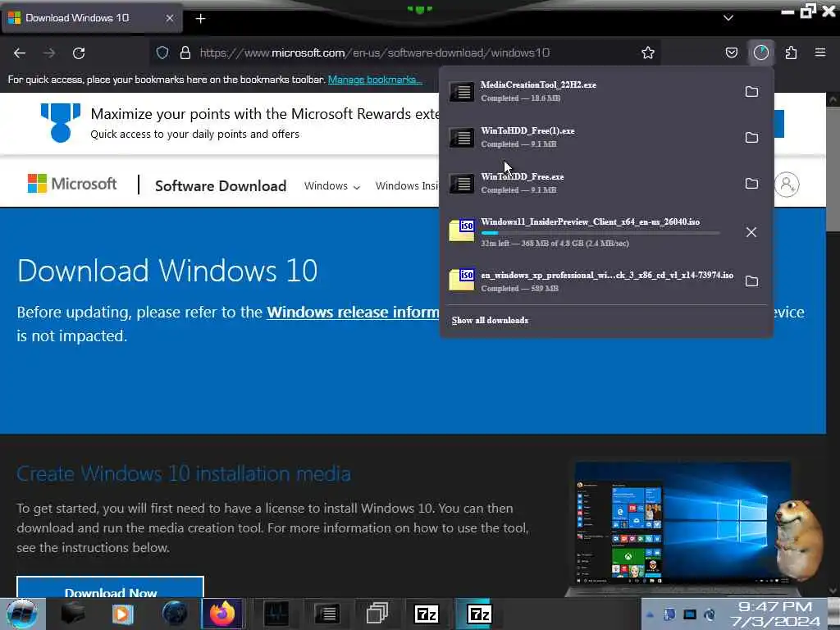Open Pocket save icon in toolbar
The width and height of the screenshot is (840, 630).
[x=731, y=52]
